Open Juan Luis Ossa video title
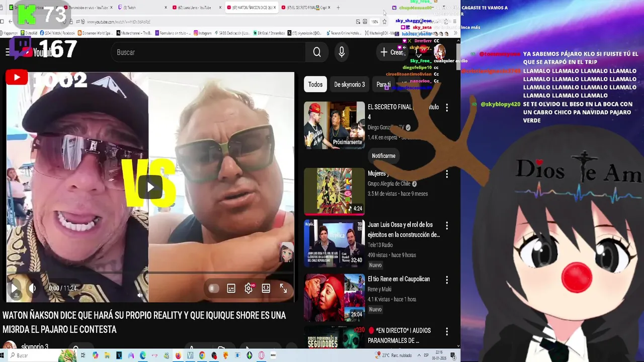This screenshot has height=362, width=644. [x=404, y=230]
